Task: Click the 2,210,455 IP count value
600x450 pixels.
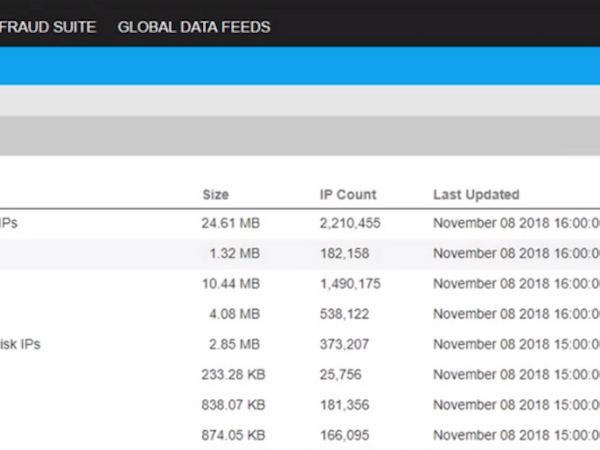Action: [x=350, y=224]
